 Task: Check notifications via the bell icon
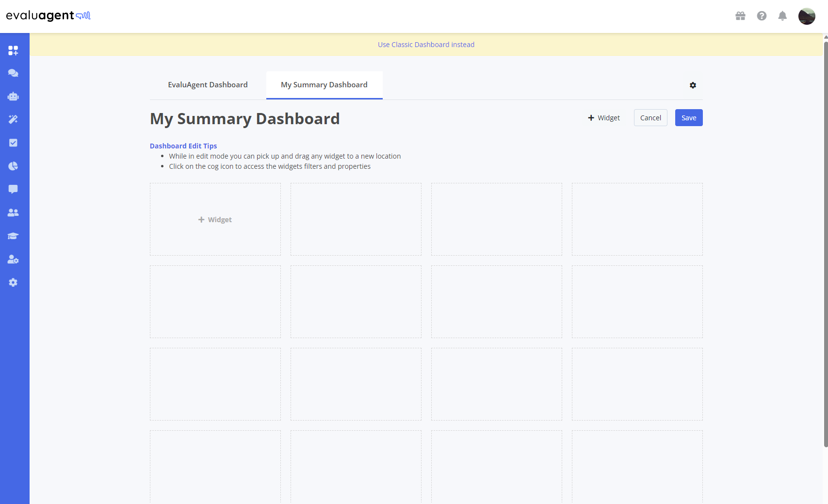[782, 16]
